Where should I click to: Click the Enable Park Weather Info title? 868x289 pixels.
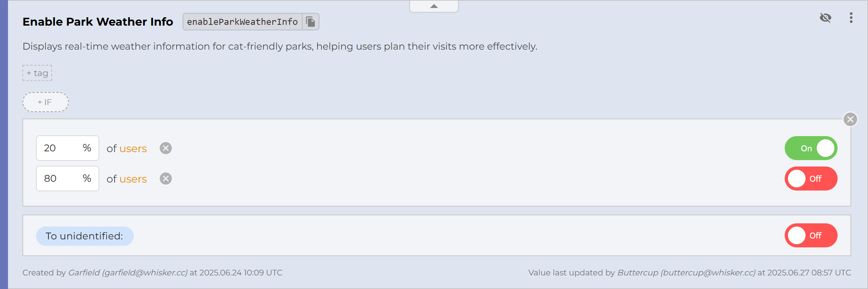(x=97, y=21)
